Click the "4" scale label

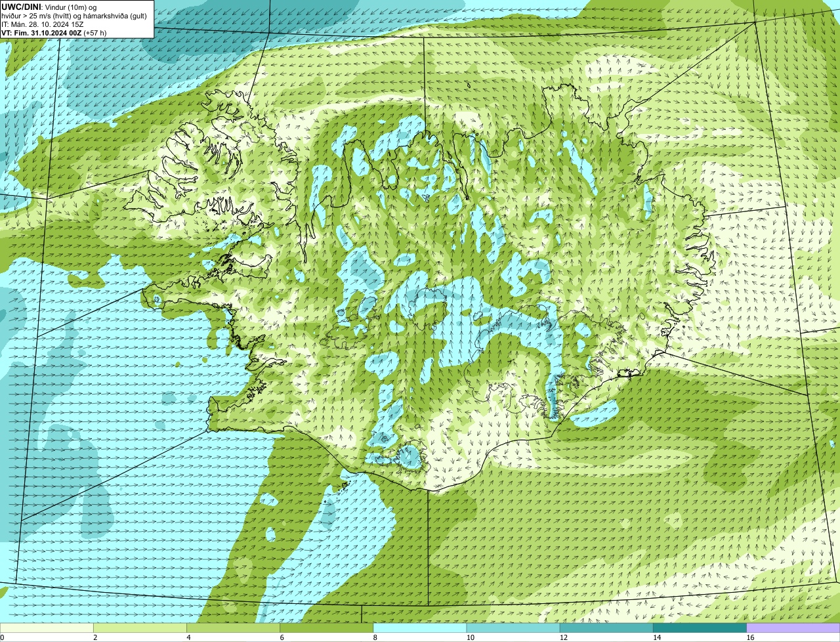tap(188, 637)
